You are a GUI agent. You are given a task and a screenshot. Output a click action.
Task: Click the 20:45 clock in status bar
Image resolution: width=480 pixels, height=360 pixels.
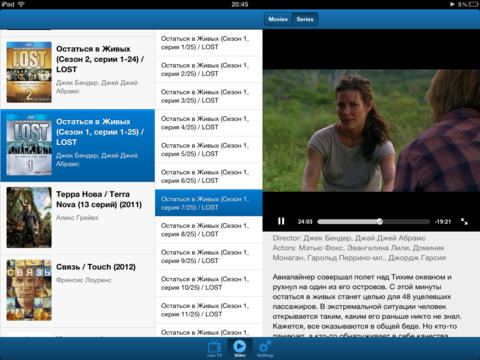click(x=240, y=4)
